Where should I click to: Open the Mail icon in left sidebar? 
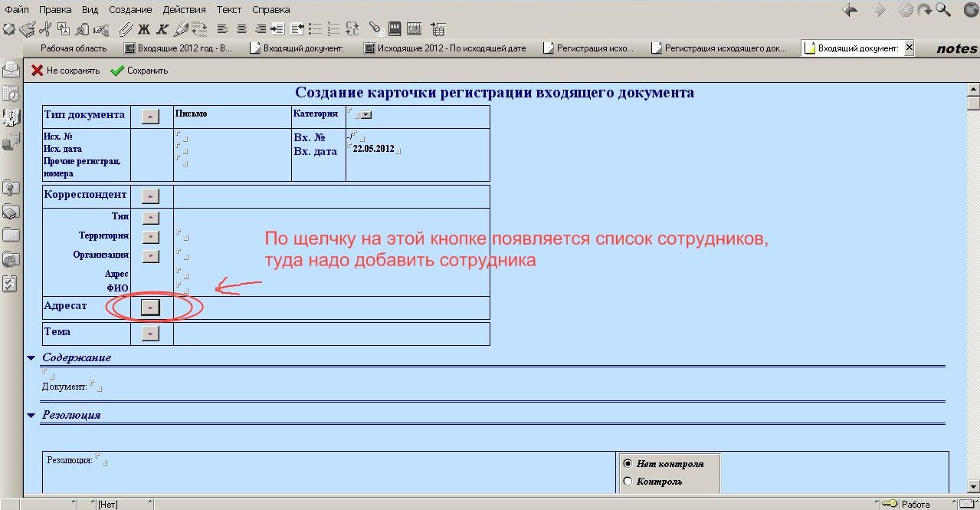(x=11, y=69)
